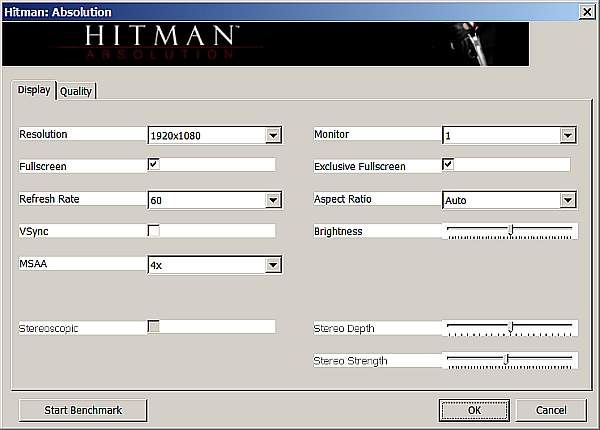
Task: Open the MSAA dropdown arrow
Action: point(273,265)
